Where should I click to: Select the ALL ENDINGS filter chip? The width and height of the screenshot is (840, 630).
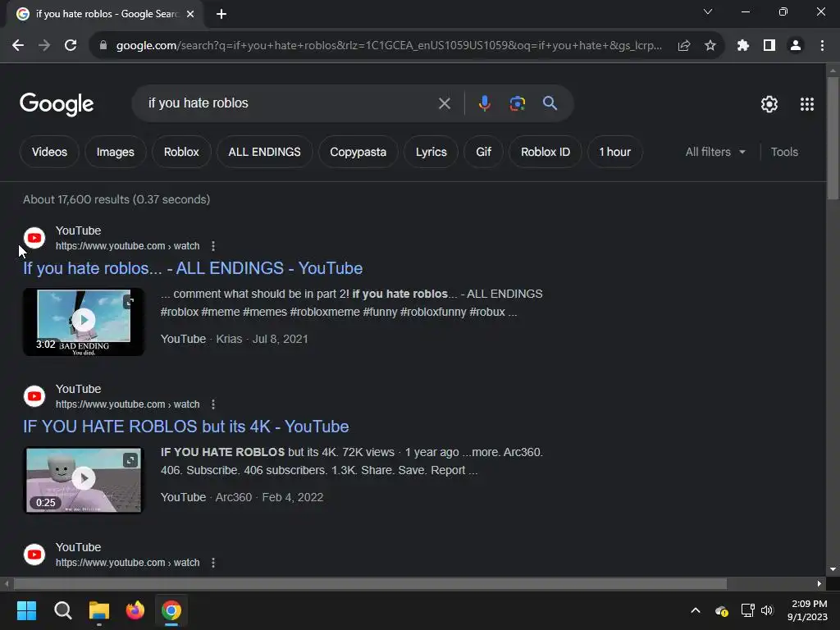(x=265, y=152)
